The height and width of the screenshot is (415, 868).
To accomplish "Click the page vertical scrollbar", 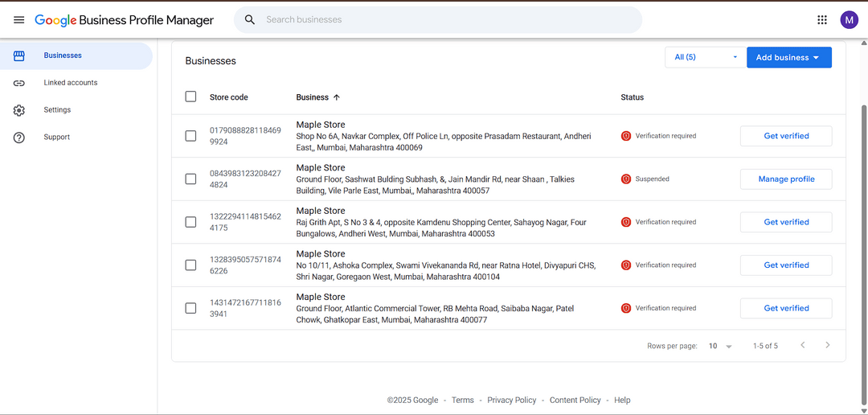I will 863,253.
